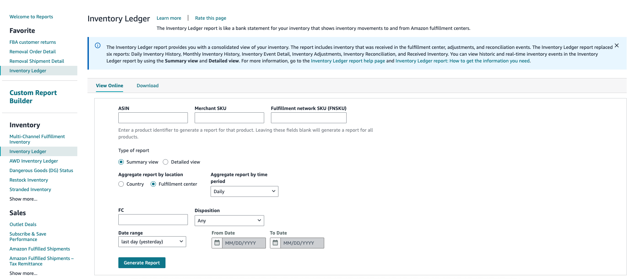This screenshot has width=644, height=279.
Task: Open Stranded Inventory report
Action: click(x=30, y=189)
